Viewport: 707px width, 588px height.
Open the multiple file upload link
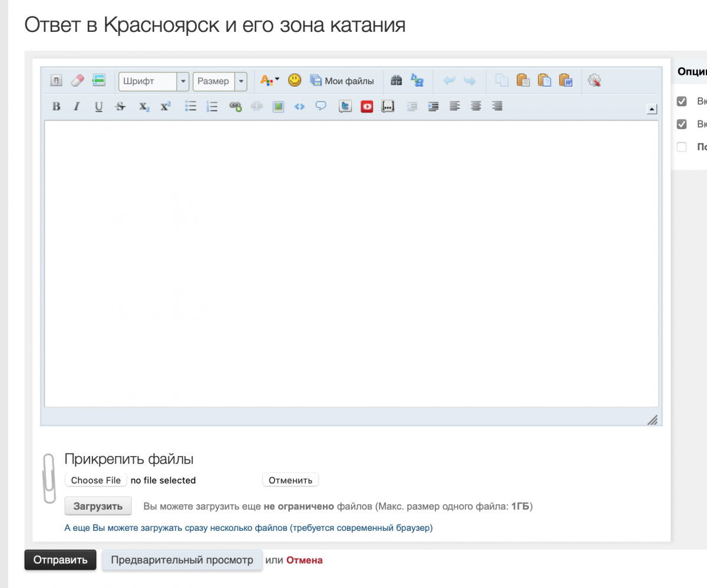[249, 528]
